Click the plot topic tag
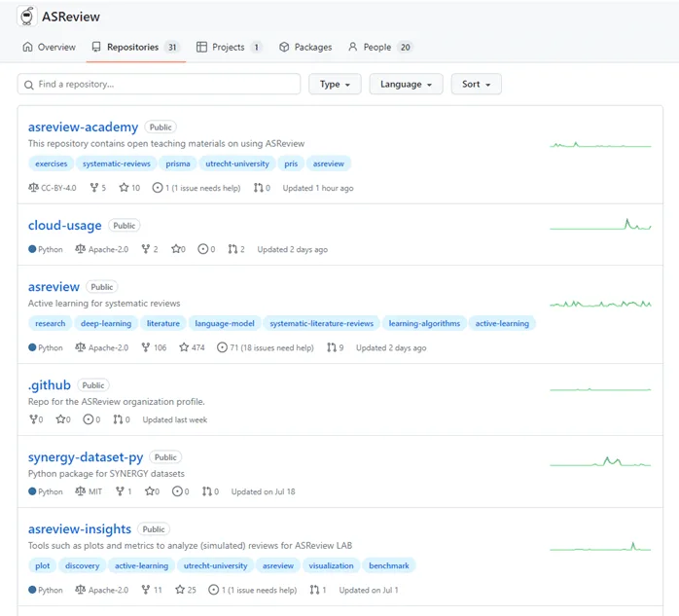 click(x=43, y=565)
